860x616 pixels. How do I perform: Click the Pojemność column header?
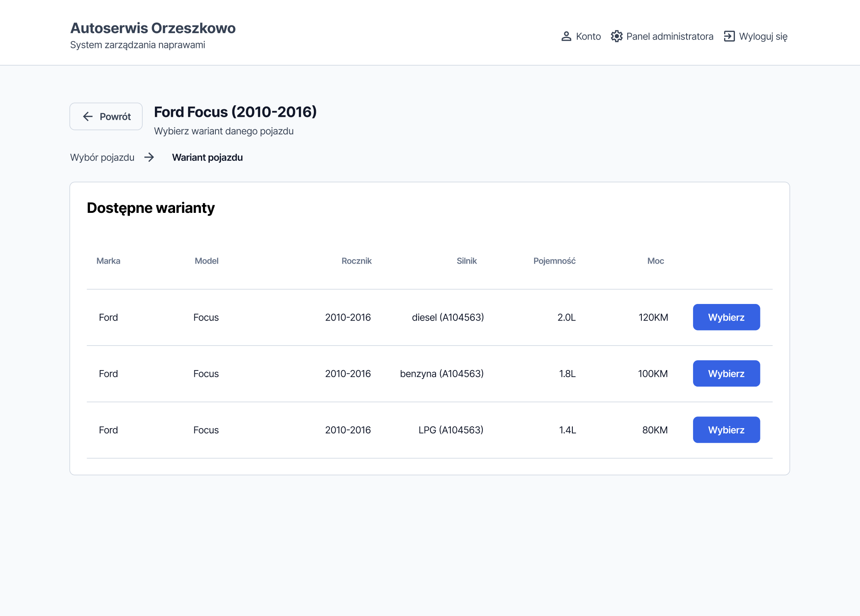pos(555,261)
